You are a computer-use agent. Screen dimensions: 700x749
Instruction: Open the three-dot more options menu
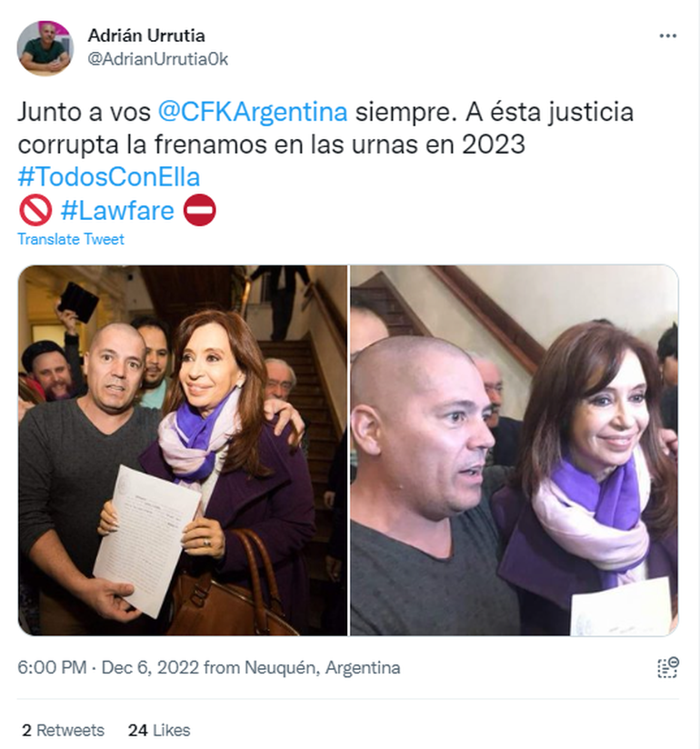(x=667, y=35)
